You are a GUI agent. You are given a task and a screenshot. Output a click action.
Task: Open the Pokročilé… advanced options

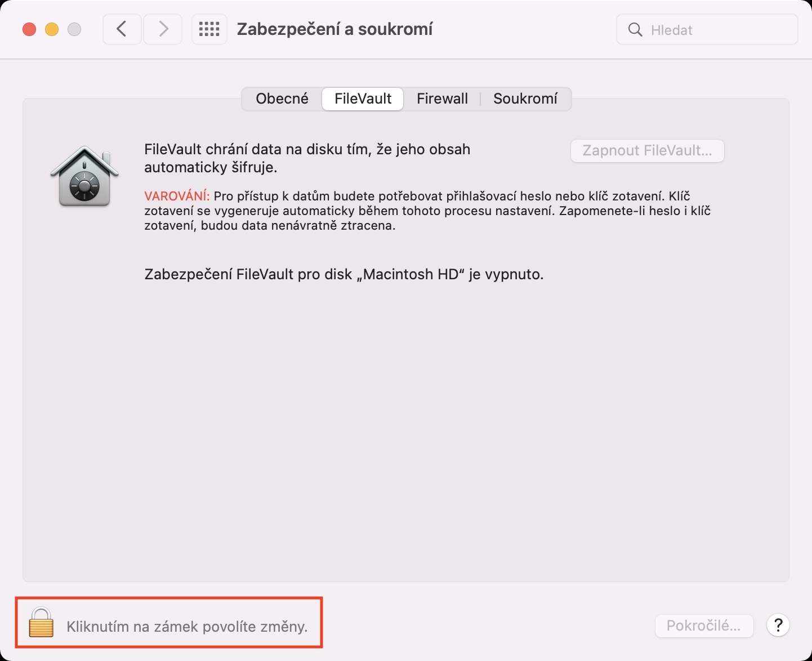coord(704,626)
